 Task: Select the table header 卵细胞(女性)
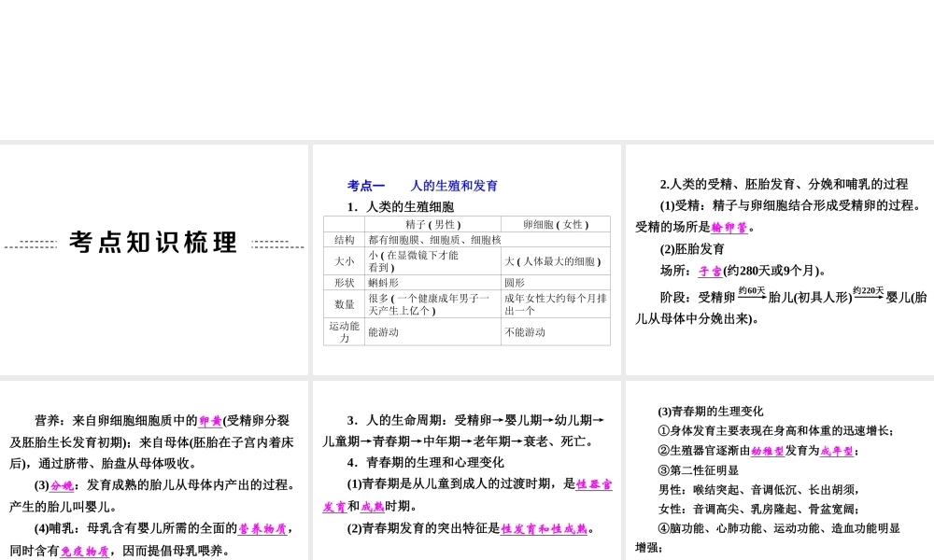(x=556, y=224)
